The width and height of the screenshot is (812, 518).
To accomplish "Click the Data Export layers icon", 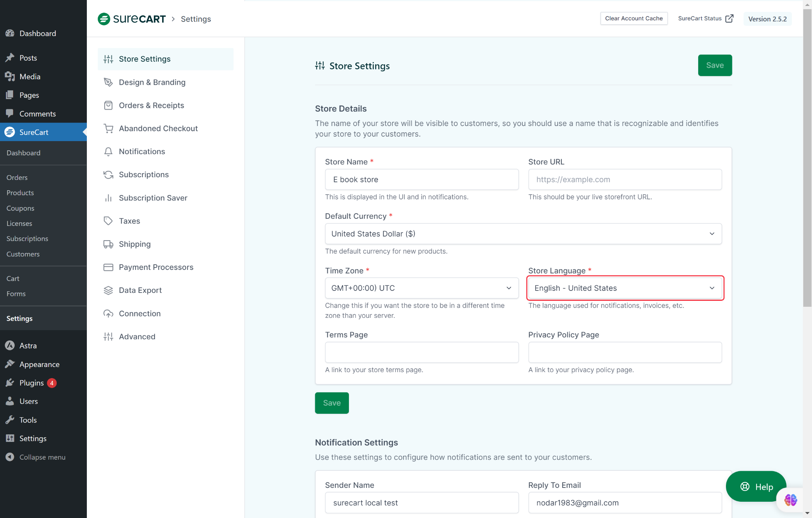I will 108,291.
